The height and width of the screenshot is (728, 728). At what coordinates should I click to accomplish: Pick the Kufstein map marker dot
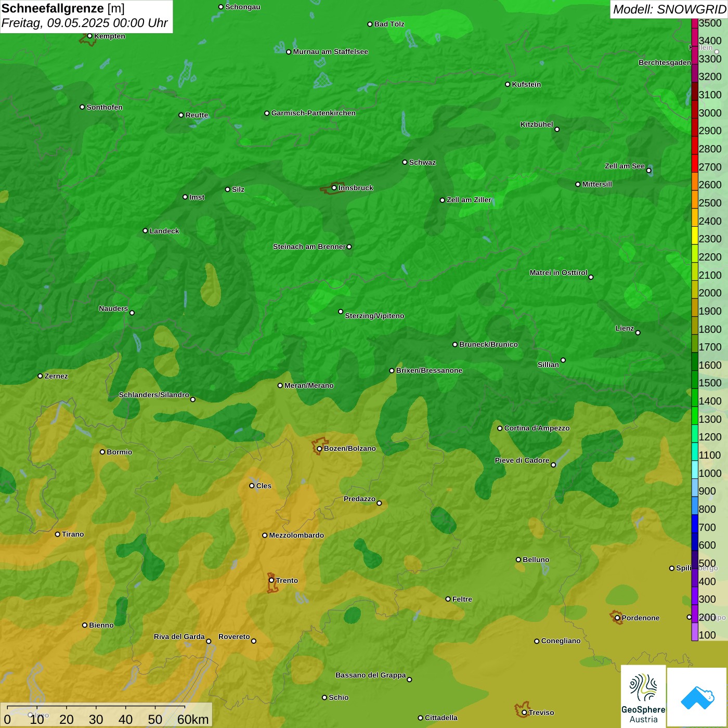pos(508,84)
